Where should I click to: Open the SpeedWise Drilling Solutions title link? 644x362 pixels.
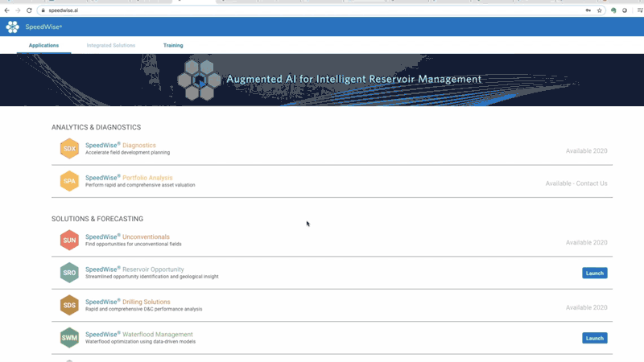(128, 301)
